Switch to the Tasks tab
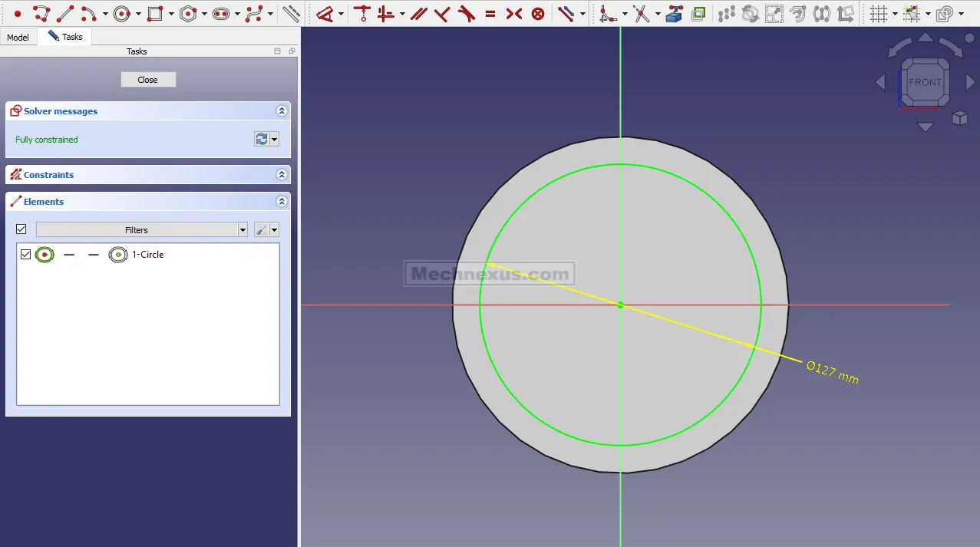This screenshot has width=980, height=547. pyautogui.click(x=66, y=37)
